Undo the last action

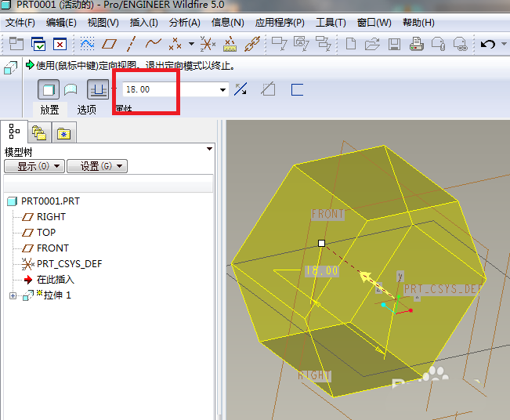tap(487, 44)
